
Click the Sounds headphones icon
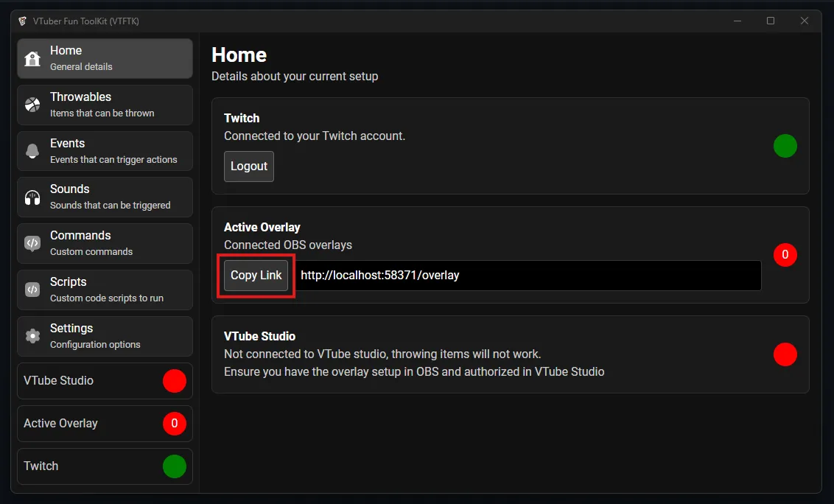[32, 197]
